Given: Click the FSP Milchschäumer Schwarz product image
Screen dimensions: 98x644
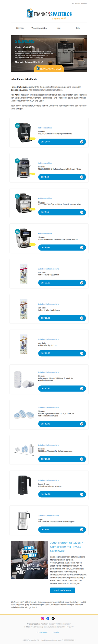Looking at the screenshot, I should click(x=24, y=485).
